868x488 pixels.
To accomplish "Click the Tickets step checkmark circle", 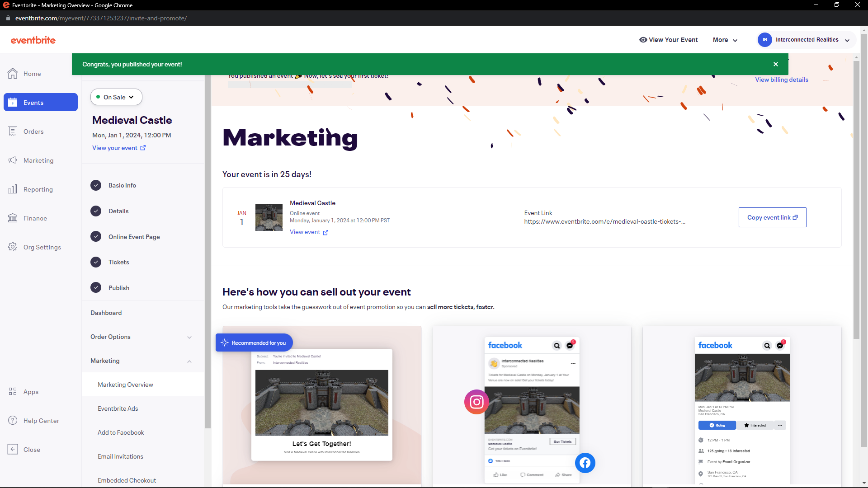I will [96, 262].
